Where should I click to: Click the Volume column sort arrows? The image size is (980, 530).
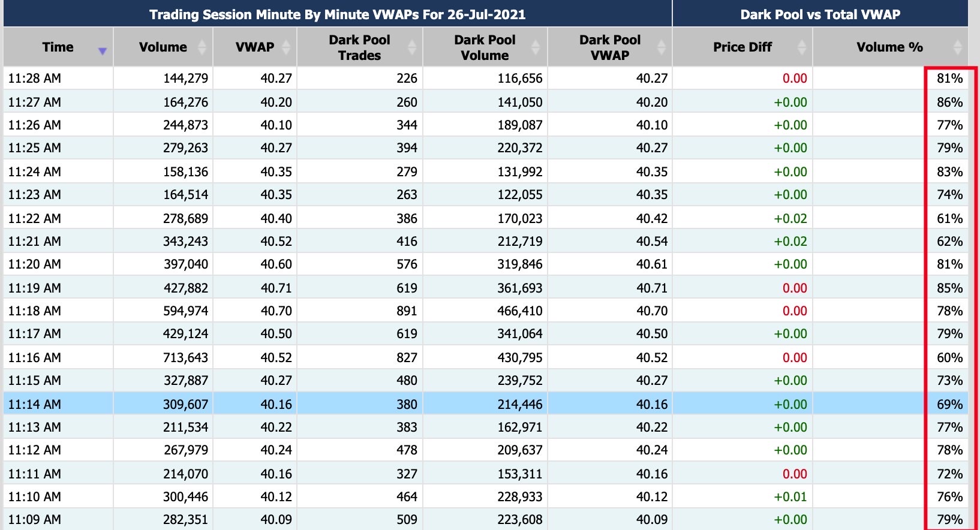coord(202,47)
